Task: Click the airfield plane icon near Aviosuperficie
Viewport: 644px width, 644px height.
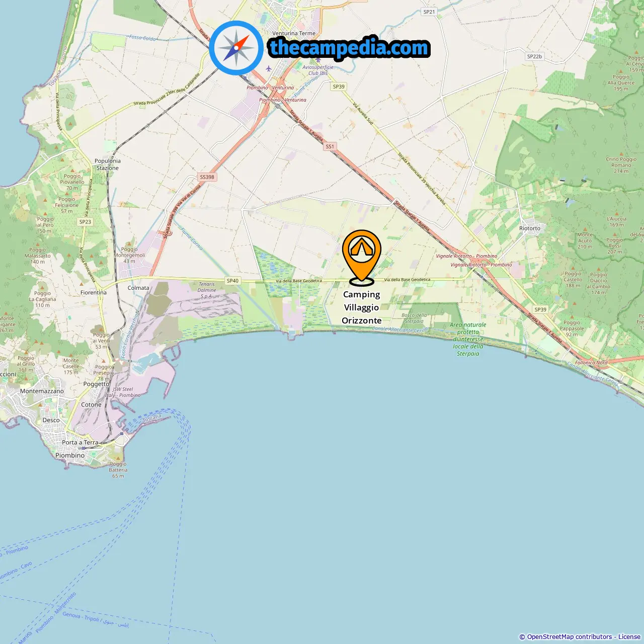Action: tap(269, 68)
